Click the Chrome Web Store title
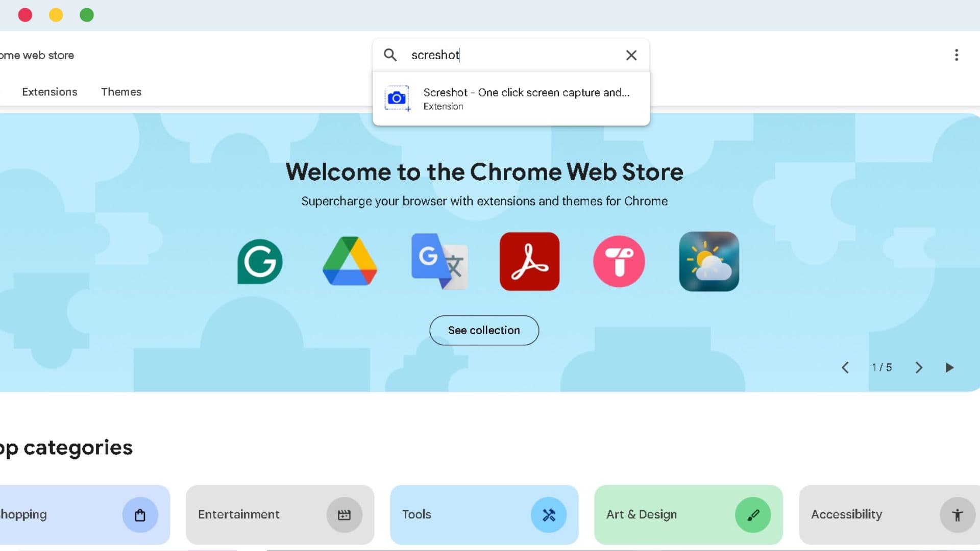Image resolution: width=980 pixels, height=551 pixels. coord(37,55)
